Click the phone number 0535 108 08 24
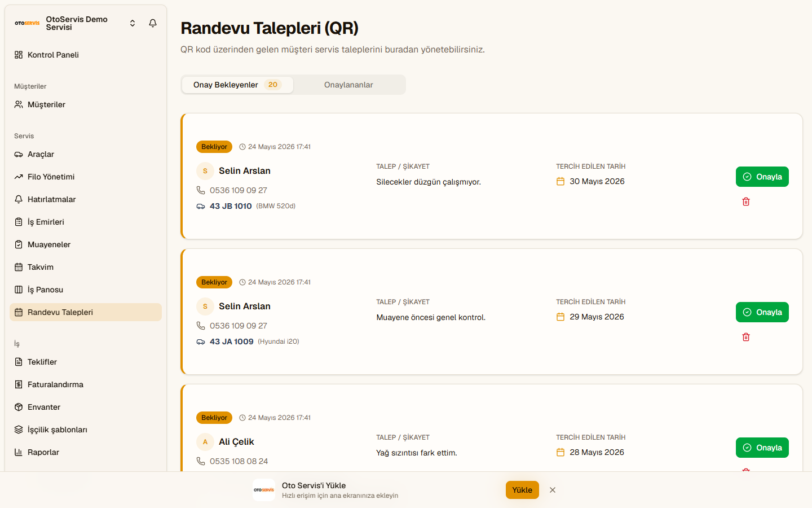Image resolution: width=812 pixels, height=508 pixels. pos(239,461)
